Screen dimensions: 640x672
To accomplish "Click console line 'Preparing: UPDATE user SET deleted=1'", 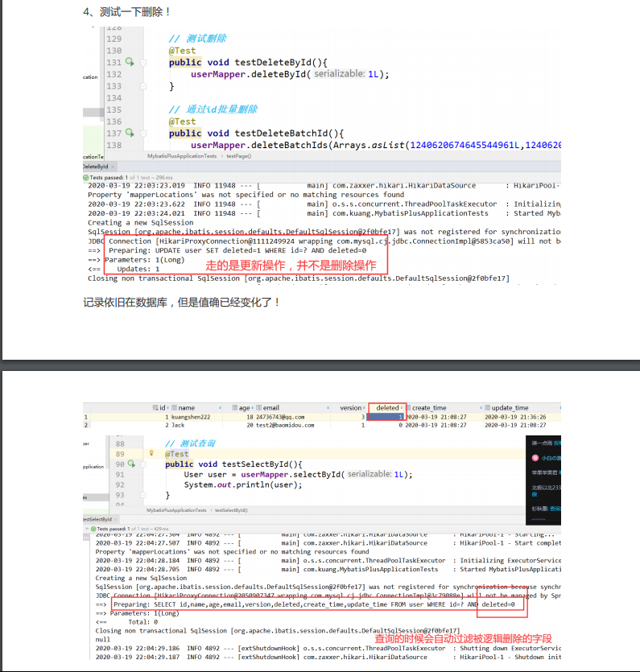I will pyautogui.click(x=237, y=250).
